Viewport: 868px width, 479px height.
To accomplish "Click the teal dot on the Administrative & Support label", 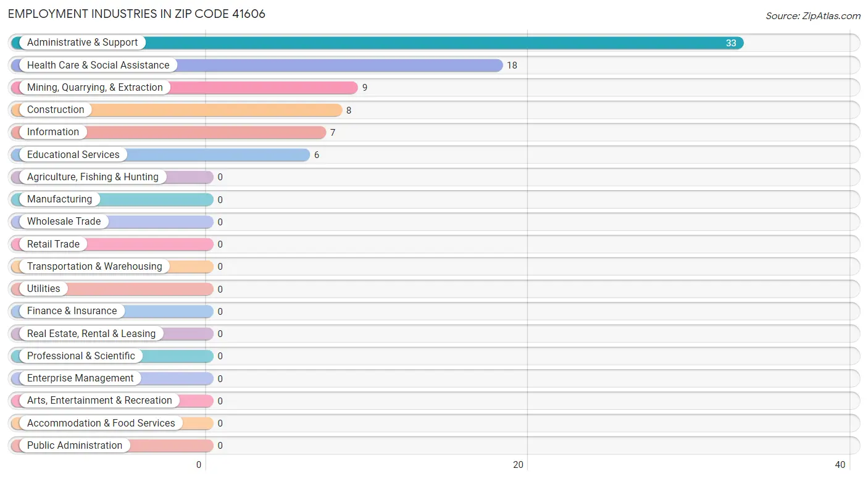I will (17, 43).
